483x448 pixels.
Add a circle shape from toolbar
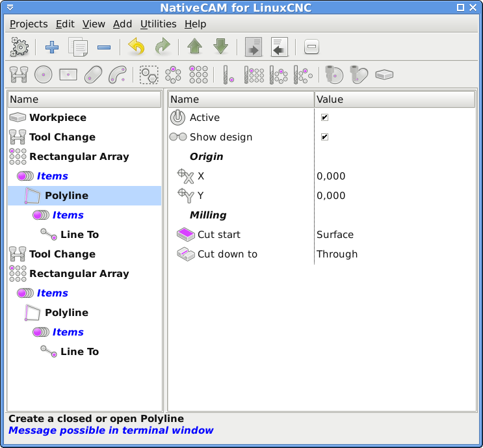click(44, 75)
